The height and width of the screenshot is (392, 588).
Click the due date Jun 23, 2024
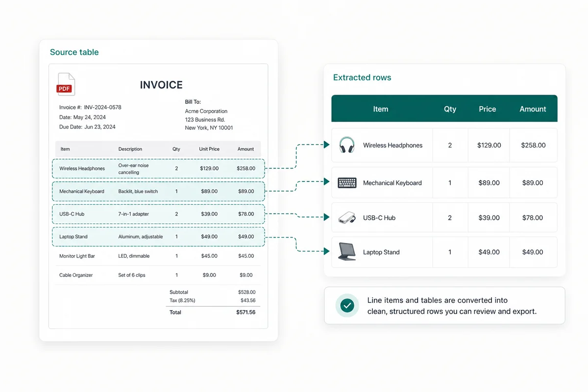[x=100, y=127]
